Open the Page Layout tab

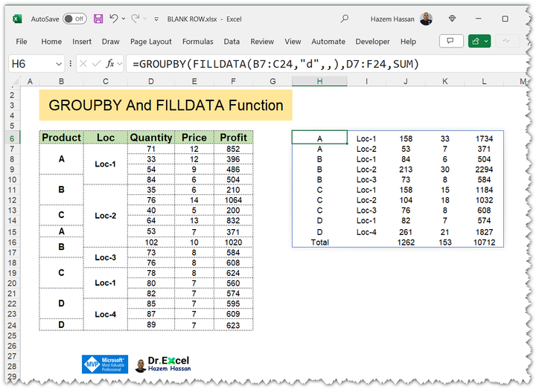pyautogui.click(x=151, y=42)
